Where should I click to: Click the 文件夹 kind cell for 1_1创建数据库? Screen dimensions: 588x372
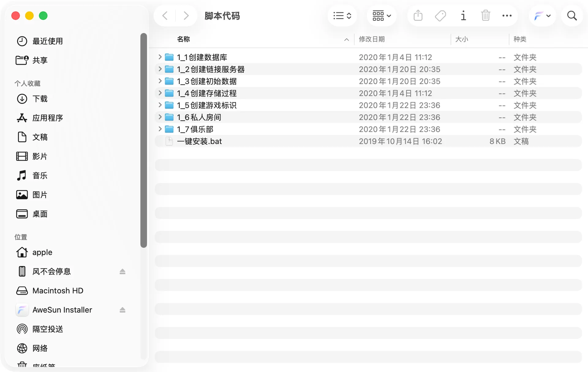tap(525, 57)
